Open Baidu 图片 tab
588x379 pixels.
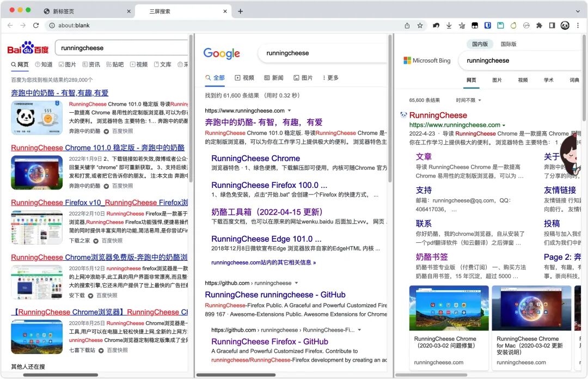pos(68,65)
